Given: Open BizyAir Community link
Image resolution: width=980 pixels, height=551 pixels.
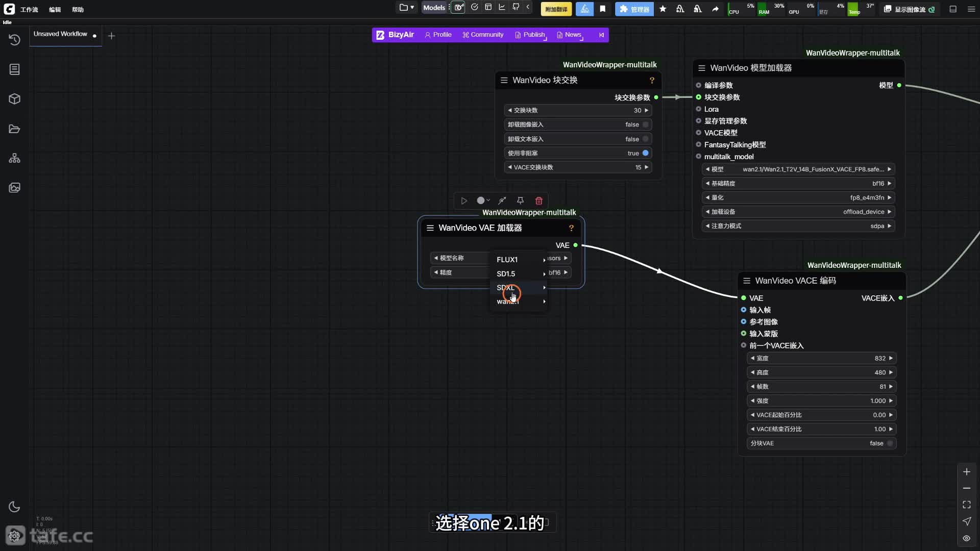Looking at the screenshot, I should 483,35.
